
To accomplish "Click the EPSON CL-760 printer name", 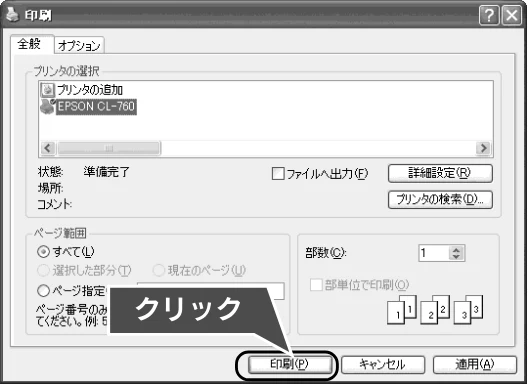I will pos(96,106).
